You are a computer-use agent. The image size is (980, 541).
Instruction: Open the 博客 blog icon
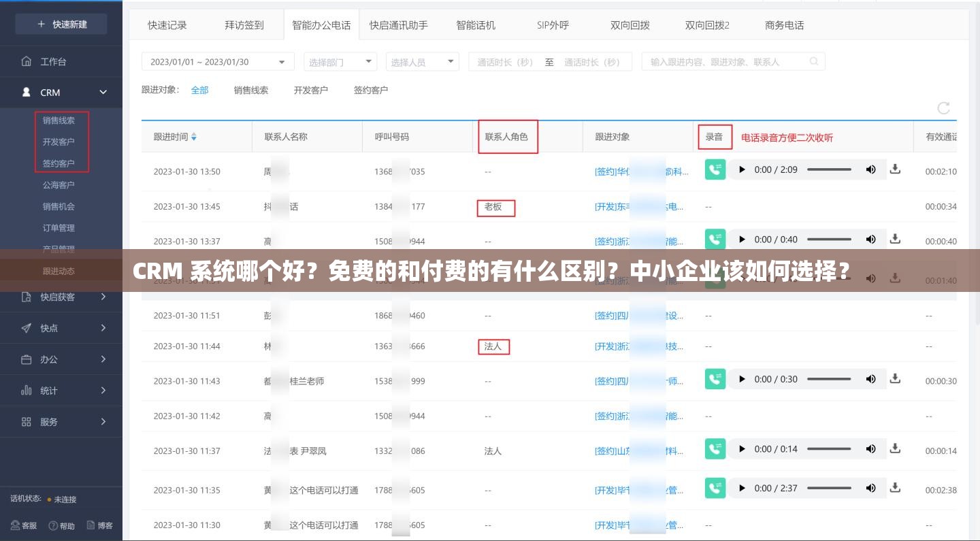pyautogui.click(x=99, y=525)
